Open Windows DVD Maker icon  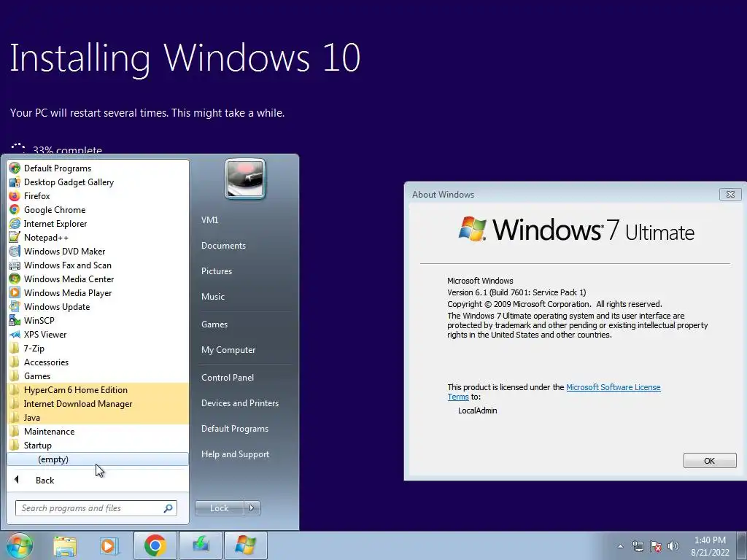[15, 251]
